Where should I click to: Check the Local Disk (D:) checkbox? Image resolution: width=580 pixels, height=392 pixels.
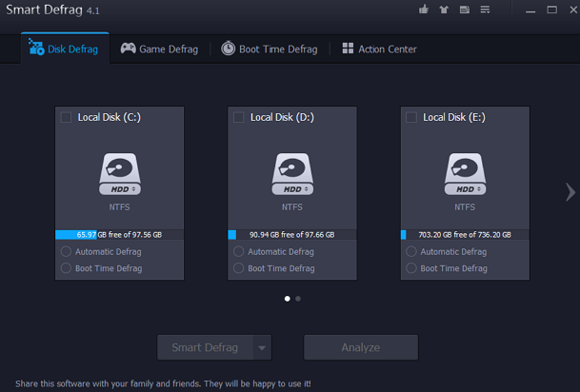point(239,117)
